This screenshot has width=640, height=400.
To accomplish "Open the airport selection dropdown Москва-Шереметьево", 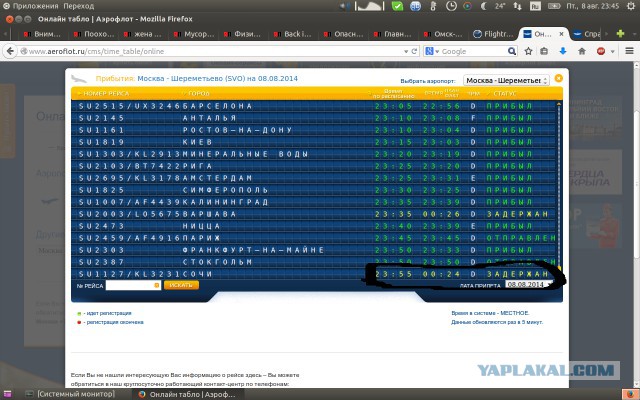I will [x=506, y=80].
